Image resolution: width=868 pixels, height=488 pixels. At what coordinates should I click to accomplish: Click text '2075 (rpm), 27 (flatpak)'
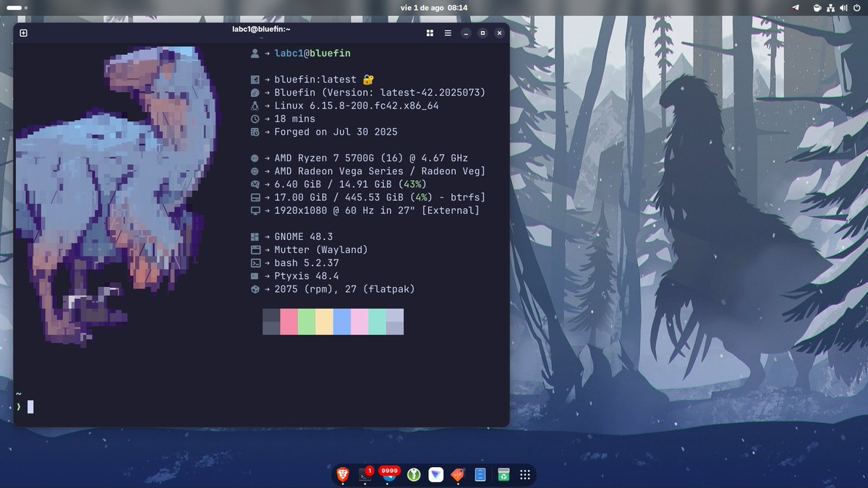[344, 288]
